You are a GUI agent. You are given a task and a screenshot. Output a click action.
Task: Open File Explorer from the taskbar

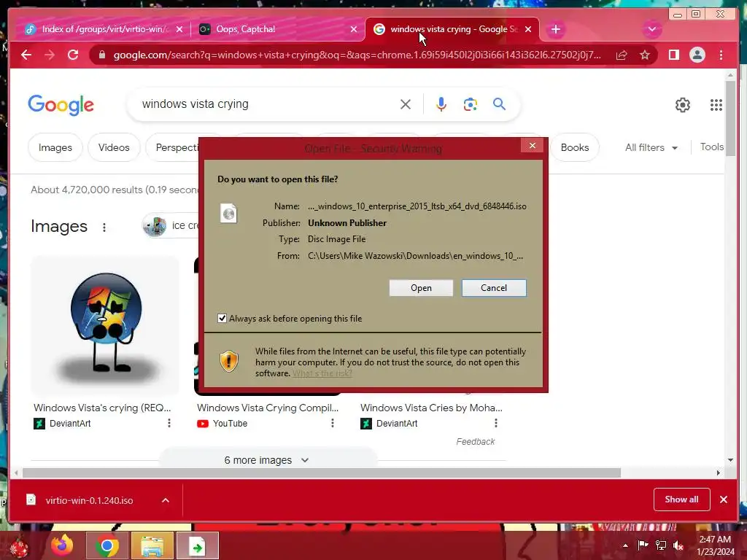click(152, 545)
